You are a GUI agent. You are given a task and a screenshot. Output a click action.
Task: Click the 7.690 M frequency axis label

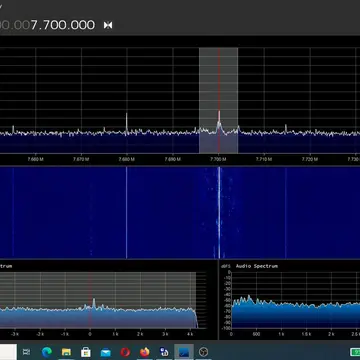[x=173, y=160]
